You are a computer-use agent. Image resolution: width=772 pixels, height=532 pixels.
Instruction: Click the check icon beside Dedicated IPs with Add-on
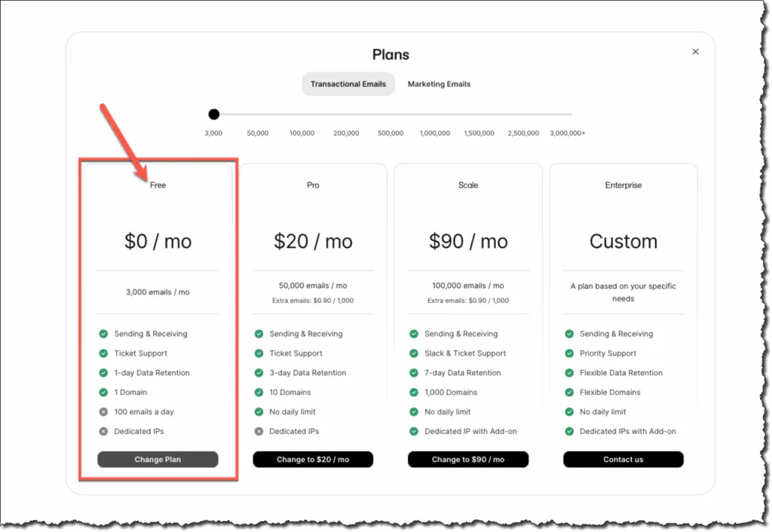569,431
